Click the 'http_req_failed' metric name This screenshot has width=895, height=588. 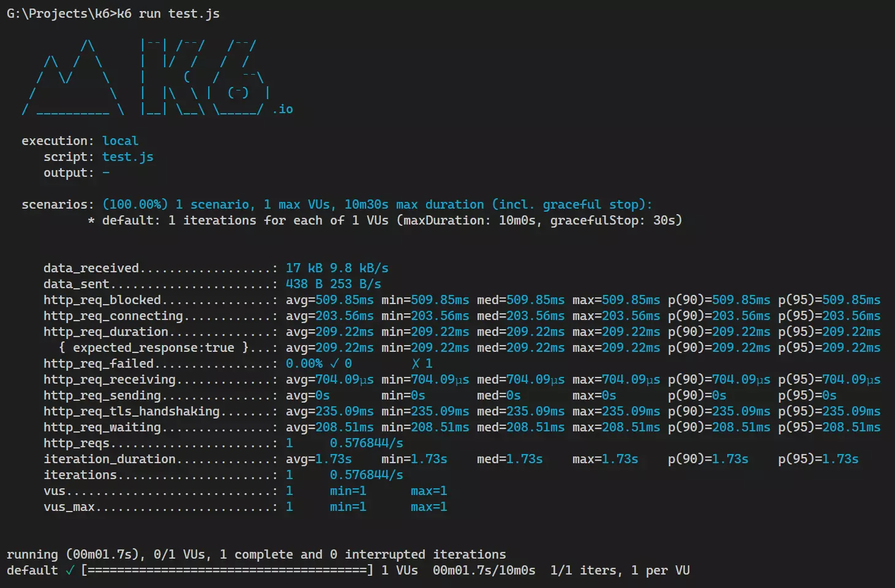99,363
